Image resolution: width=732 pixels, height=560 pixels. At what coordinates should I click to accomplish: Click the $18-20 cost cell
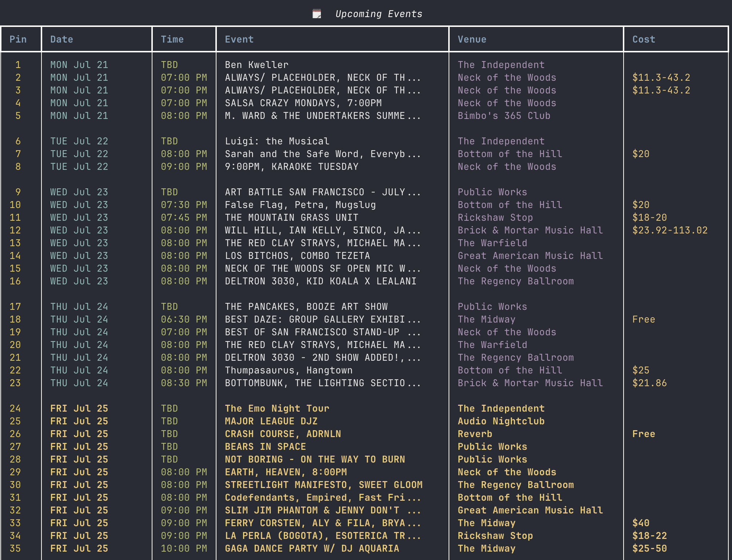[649, 217]
